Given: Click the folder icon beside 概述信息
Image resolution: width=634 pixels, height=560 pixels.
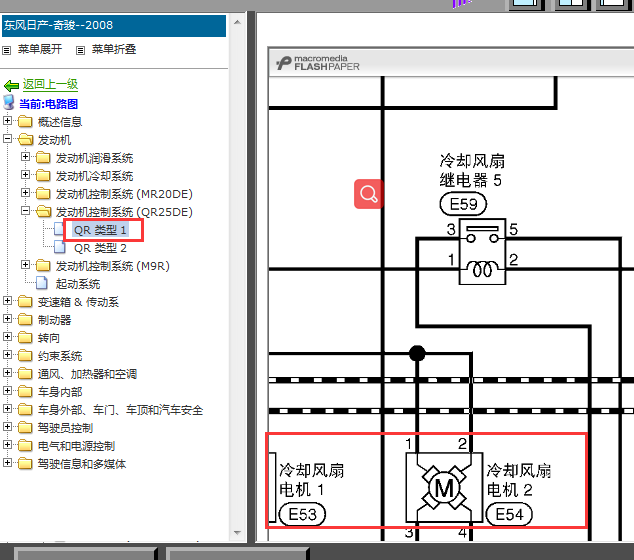Looking at the screenshot, I should click(25, 121).
